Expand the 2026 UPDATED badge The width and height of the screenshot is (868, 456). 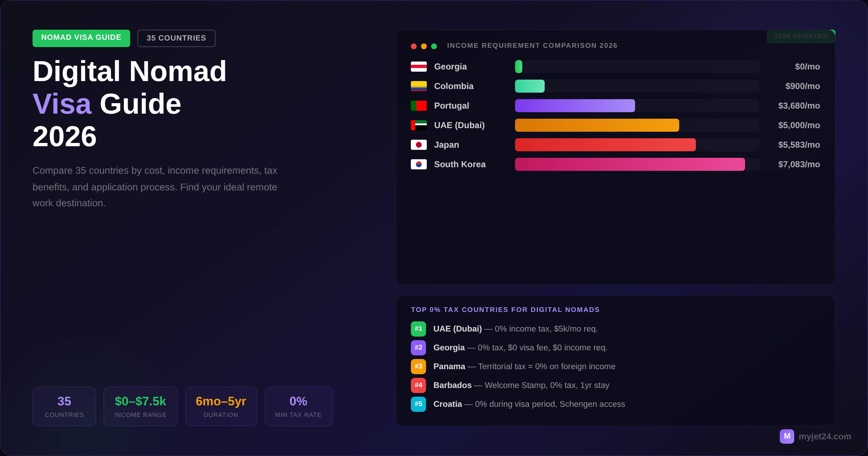801,36
